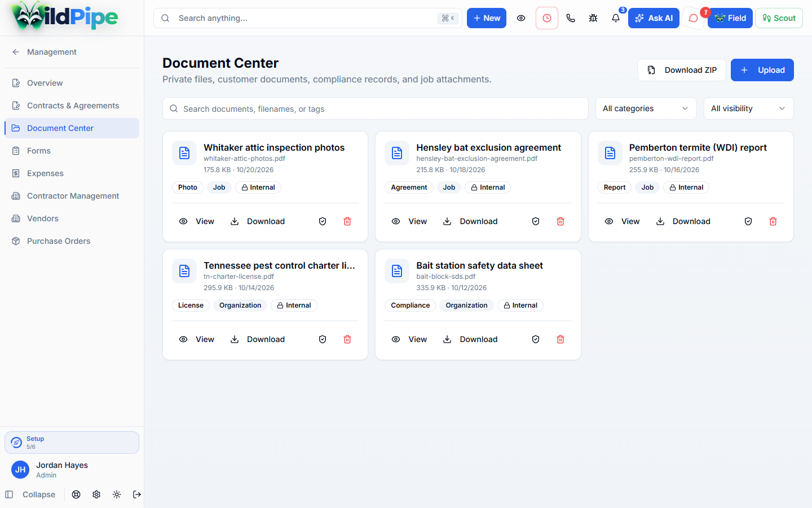Delete Whitaker attic inspection photos document

click(347, 221)
